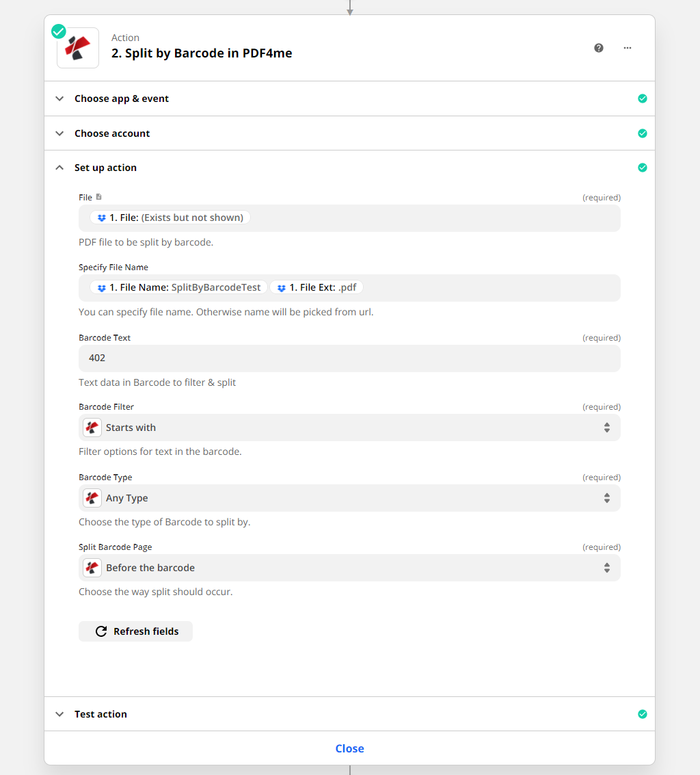Expand the Choose app & event section
The width and height of the screenshot is (700, 775).
coord(122,98)
